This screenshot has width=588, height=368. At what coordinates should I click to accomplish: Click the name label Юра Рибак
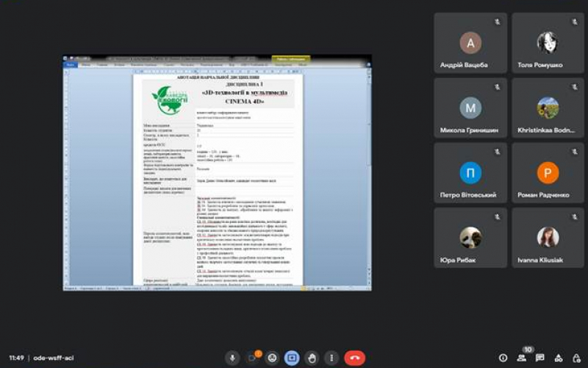(457, 260)
